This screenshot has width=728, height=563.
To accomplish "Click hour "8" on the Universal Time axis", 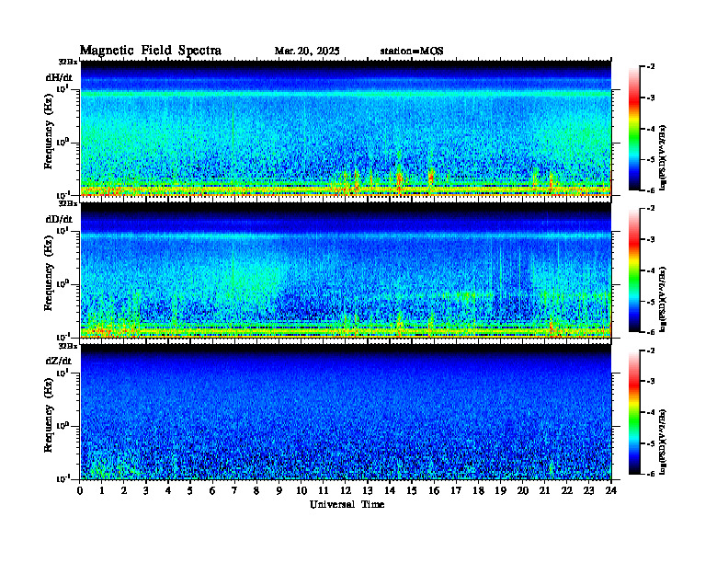I will (x=256, y=491).
